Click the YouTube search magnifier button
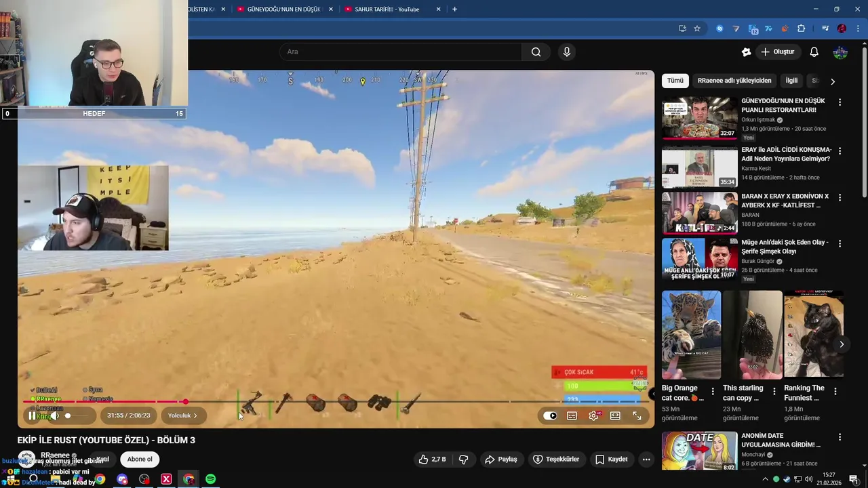The width and height of the screenshot is (868, 488). tap(536, 52)
